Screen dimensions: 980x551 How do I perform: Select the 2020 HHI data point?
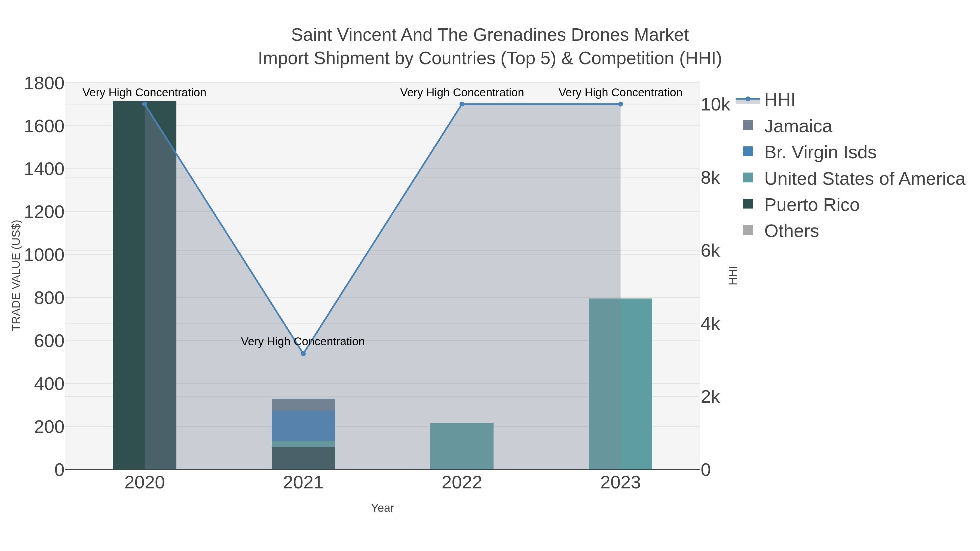[145, 104]
